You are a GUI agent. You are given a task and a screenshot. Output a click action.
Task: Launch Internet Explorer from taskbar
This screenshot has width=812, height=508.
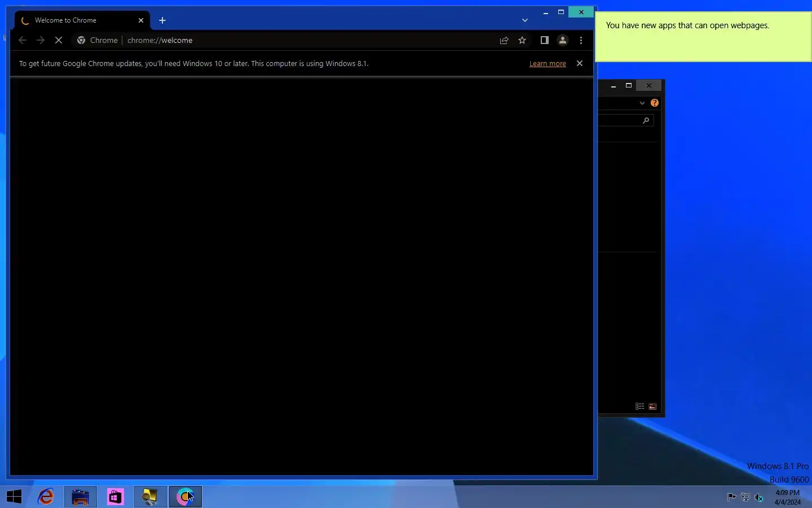[46, 497]
